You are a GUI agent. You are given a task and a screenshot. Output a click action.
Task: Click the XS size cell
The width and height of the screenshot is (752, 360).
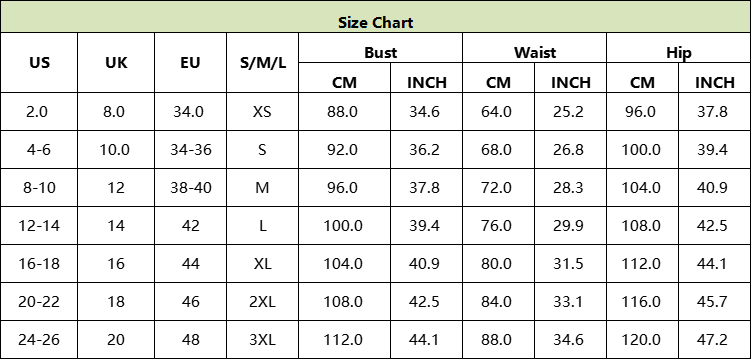click(262, 112)
